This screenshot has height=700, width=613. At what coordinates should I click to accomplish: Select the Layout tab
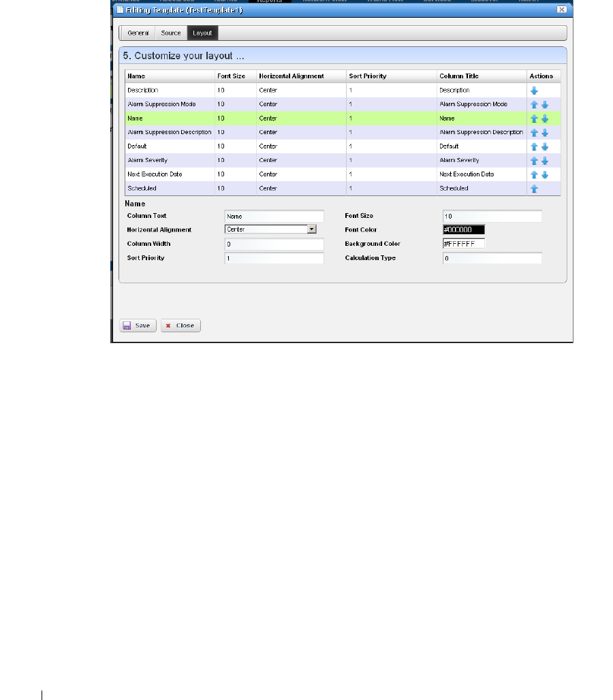point(202,33)
